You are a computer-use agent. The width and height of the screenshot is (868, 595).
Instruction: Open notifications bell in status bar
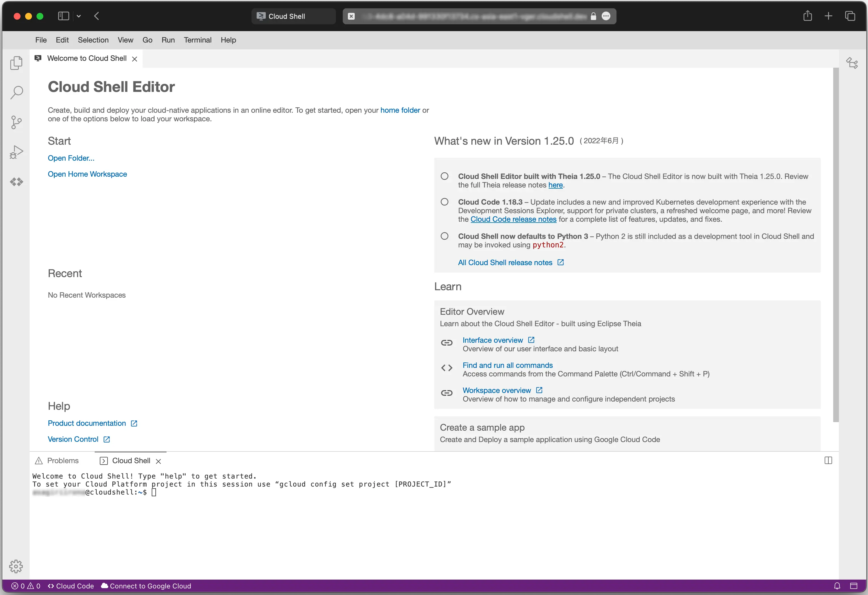click(x=837, y=586)
